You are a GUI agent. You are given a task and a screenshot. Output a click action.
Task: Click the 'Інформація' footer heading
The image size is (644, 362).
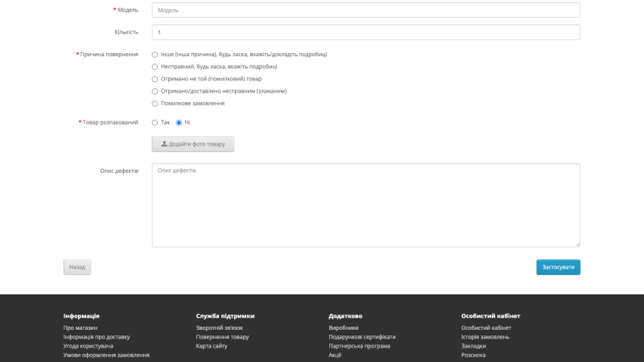pyautogui.click(x=81, y=316)
